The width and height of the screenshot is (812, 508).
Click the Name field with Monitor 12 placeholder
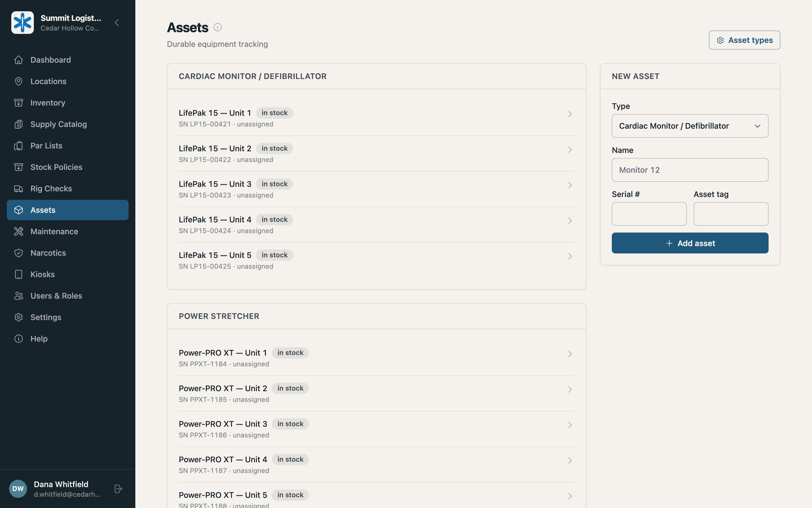(x=690, y=170)
